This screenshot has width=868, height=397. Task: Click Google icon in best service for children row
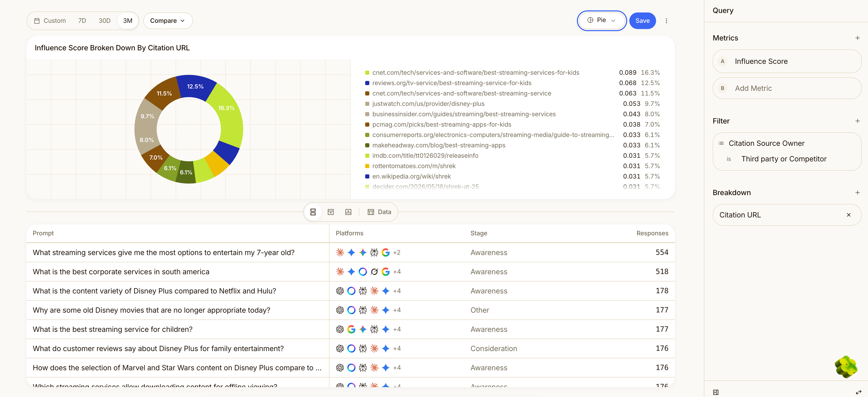(351, 329)
